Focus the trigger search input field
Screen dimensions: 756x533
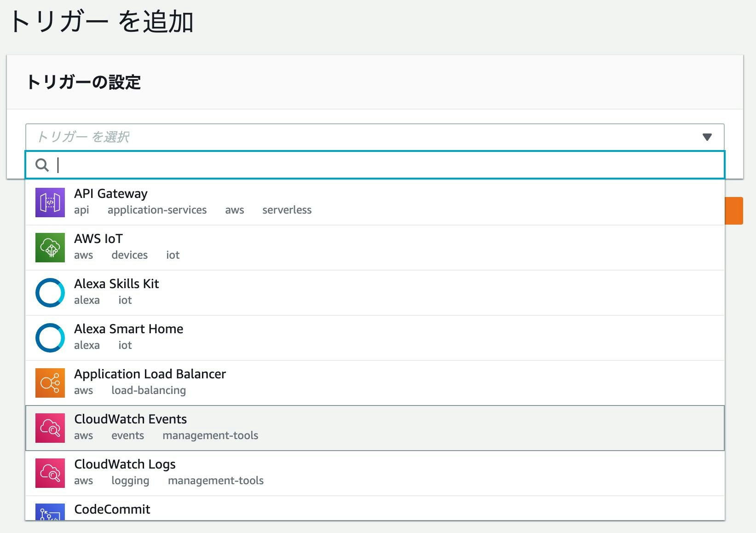pos(375,165)
